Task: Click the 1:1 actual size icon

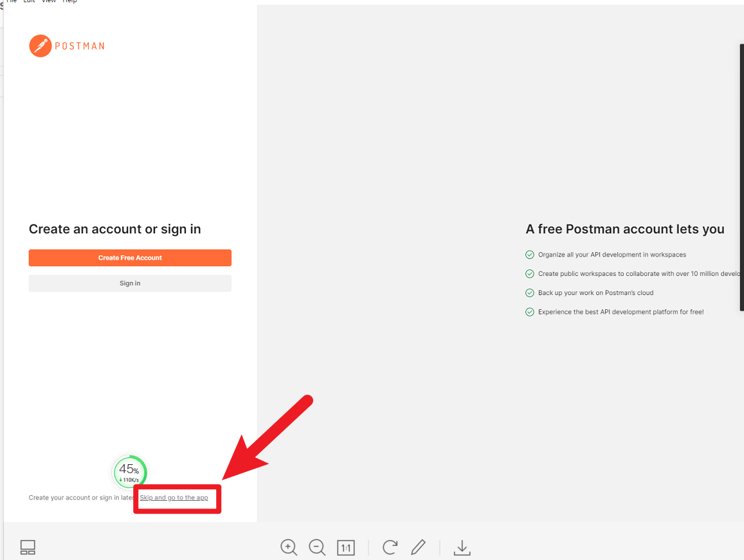Action: (x=346, y=548)
